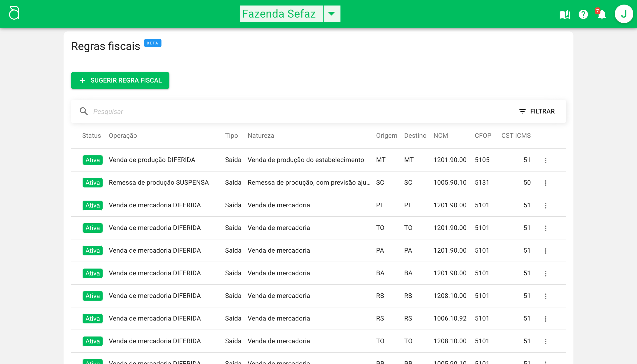
Task: Open three-dot menu for BA rule
Action: [545, 273]
